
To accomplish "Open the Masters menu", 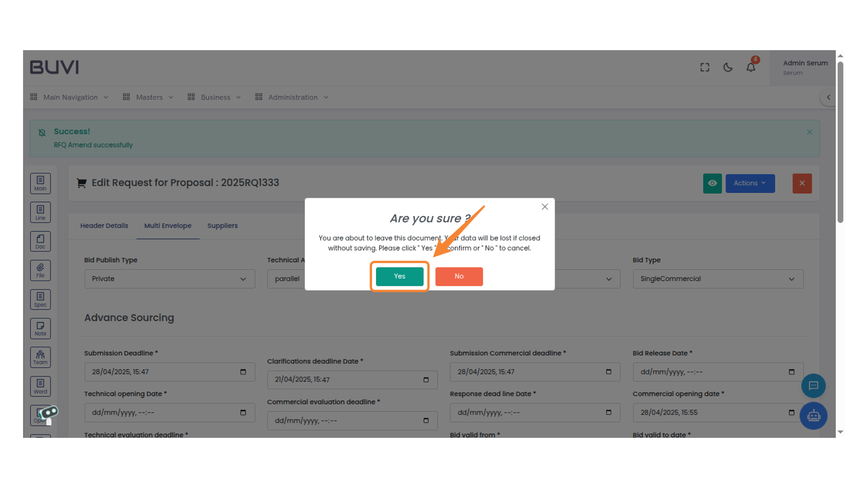I will coord(149,97).
